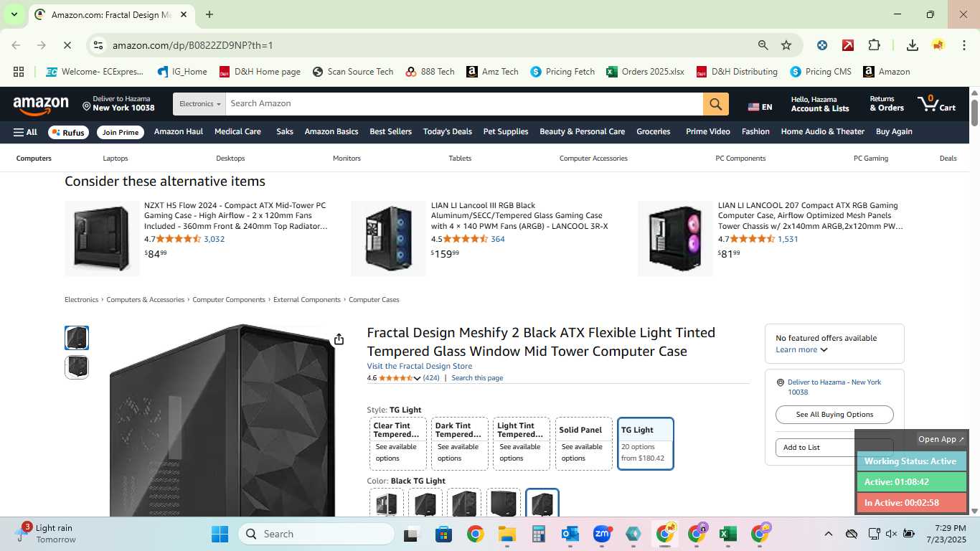The image size is (980, 551).
Task: Open Best Sellers in navigation bar
Action: (391, 132)
